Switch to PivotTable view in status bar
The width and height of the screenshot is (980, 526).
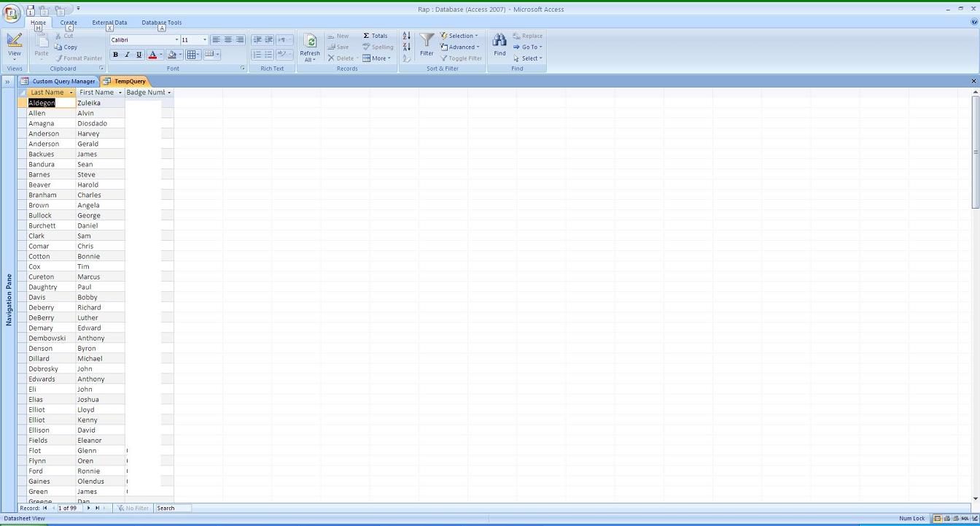tap(946, 519)
